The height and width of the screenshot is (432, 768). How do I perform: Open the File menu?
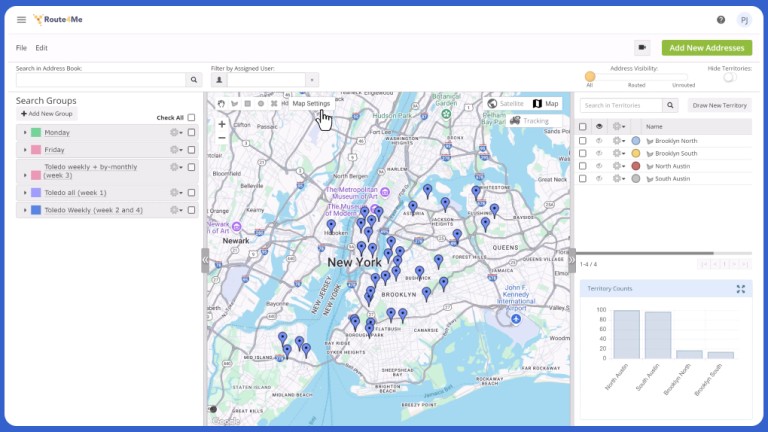tap(21, 48)
